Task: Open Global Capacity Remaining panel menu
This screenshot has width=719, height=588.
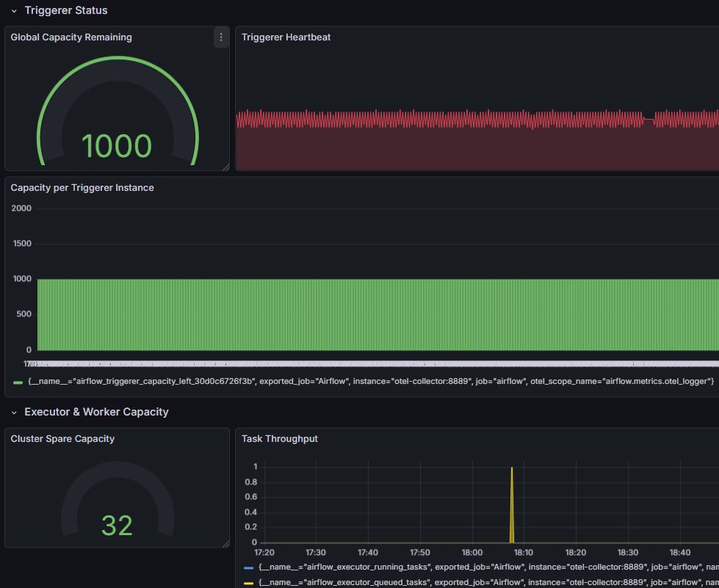Action: (x=221, y=37)
